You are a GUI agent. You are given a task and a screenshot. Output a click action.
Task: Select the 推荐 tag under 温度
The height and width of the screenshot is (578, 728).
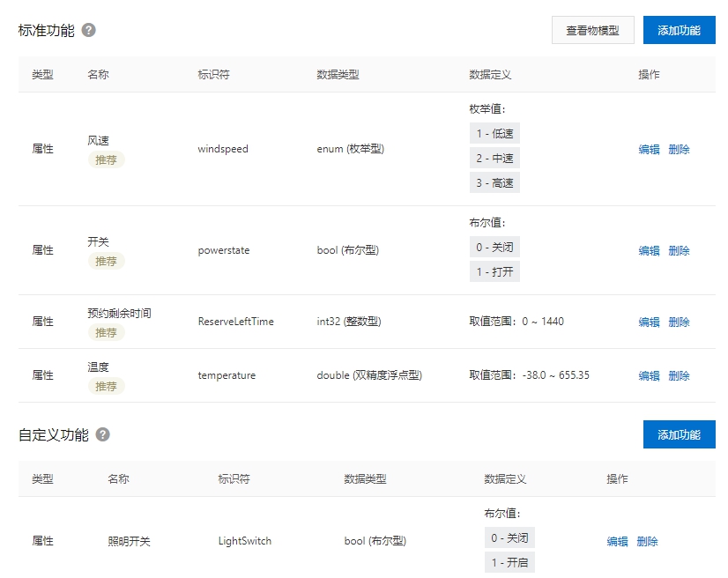106,386
